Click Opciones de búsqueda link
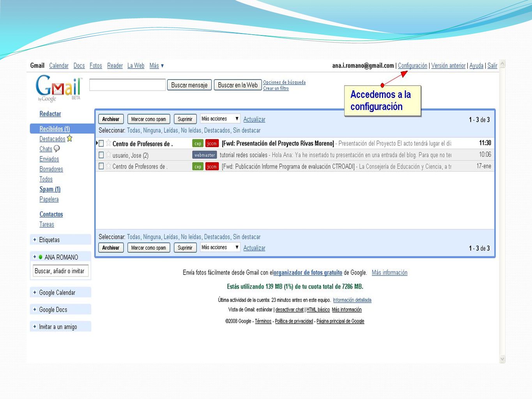This screenshot has width=532, height=399. [x=284, y=82]
